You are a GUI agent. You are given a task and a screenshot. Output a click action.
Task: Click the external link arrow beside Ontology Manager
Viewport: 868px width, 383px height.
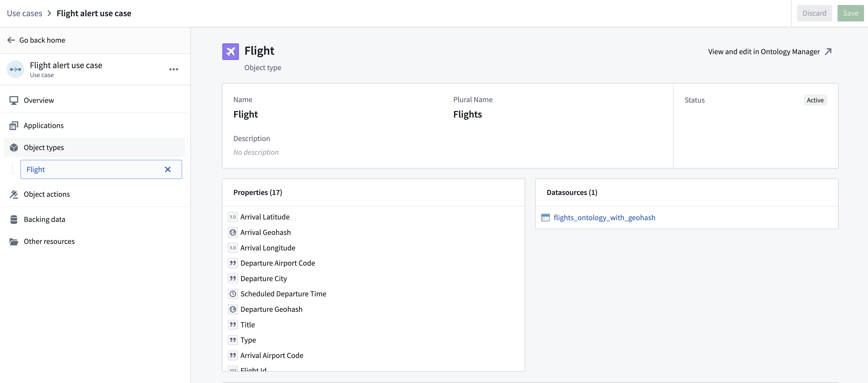(x=828, y=51)
